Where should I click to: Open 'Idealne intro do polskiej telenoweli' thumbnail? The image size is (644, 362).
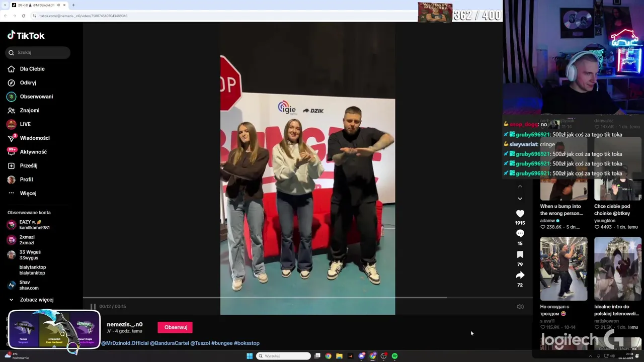point(618,269)
